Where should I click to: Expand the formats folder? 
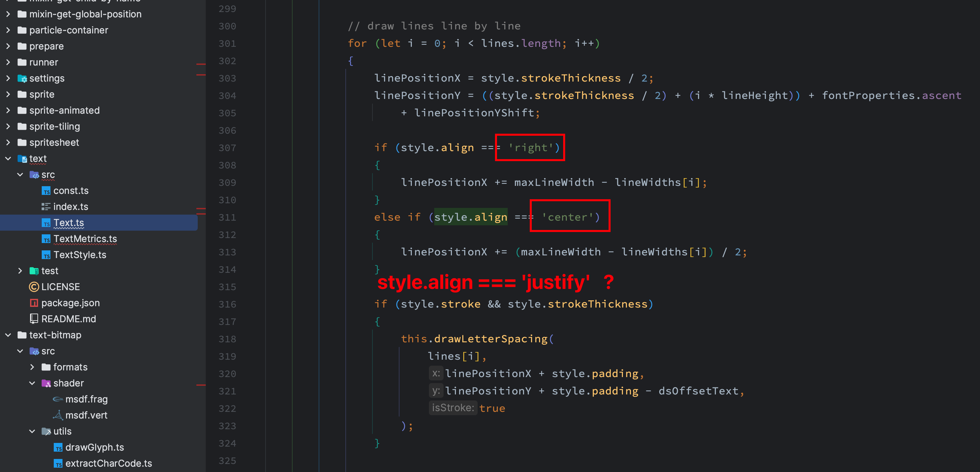pos(33,367)
